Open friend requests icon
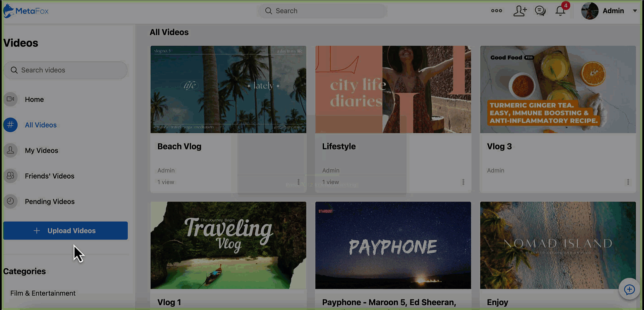 [x=520, y=11]
